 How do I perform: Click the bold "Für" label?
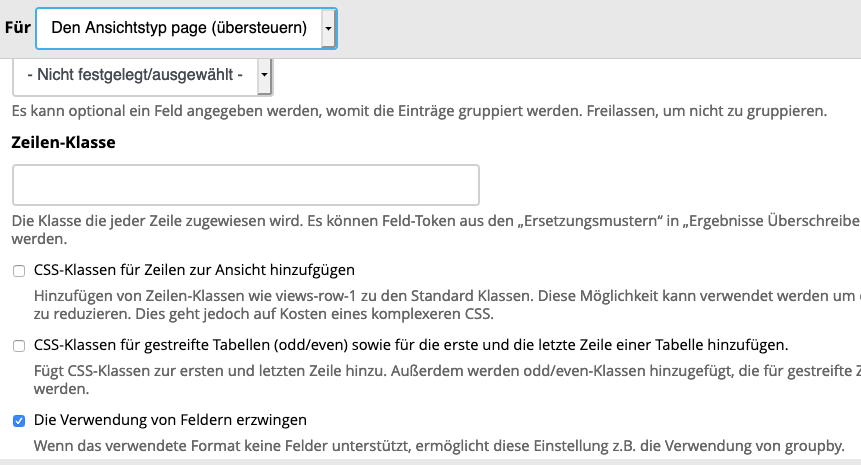18,27
